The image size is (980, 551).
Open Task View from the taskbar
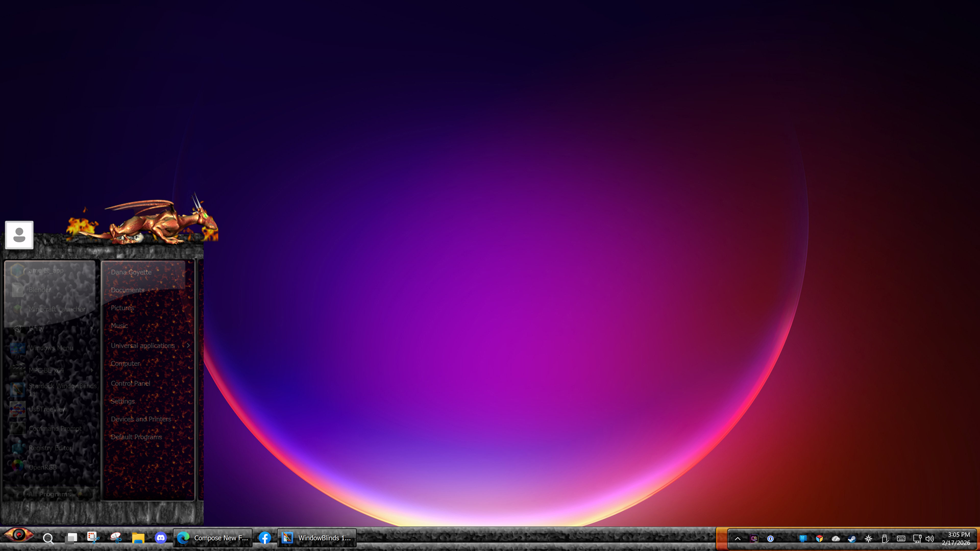(71, 538)
